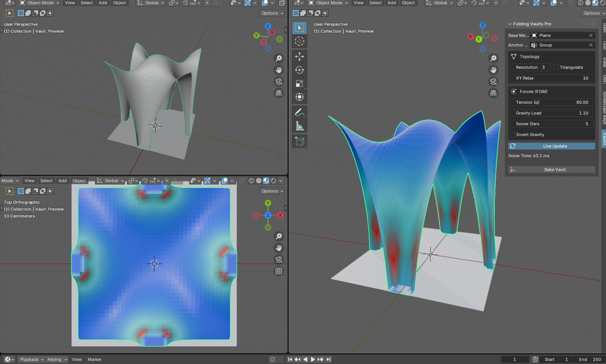Activate the combined Transform tool

tap(300, 97)
